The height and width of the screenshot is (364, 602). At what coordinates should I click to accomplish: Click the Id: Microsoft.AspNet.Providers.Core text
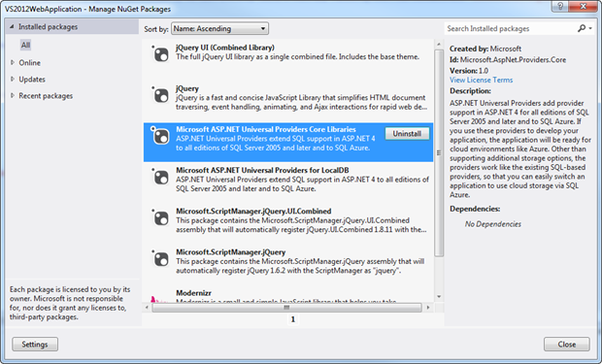tap(508, 59)
